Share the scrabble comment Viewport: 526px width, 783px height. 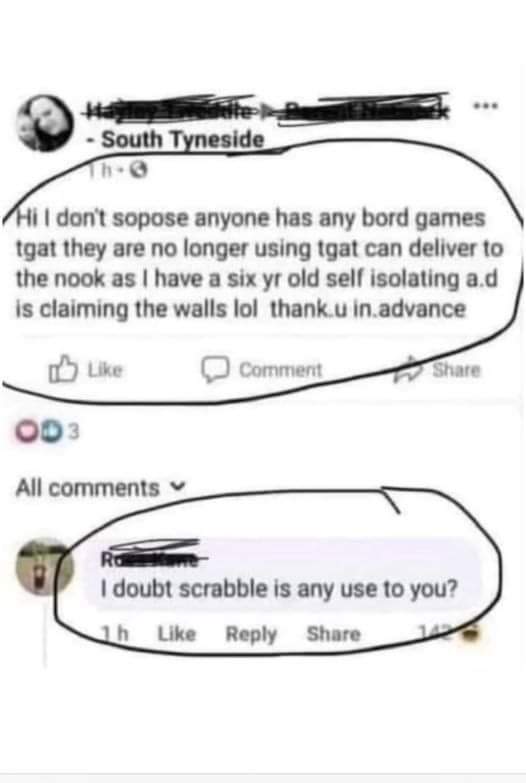point(333,634)
